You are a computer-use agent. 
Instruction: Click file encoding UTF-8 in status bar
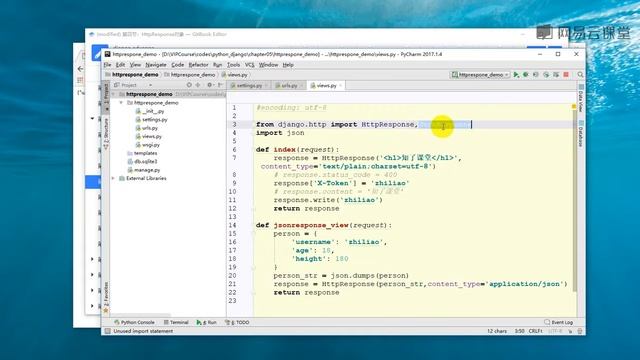pyautogui.click(x=555, y=331)
